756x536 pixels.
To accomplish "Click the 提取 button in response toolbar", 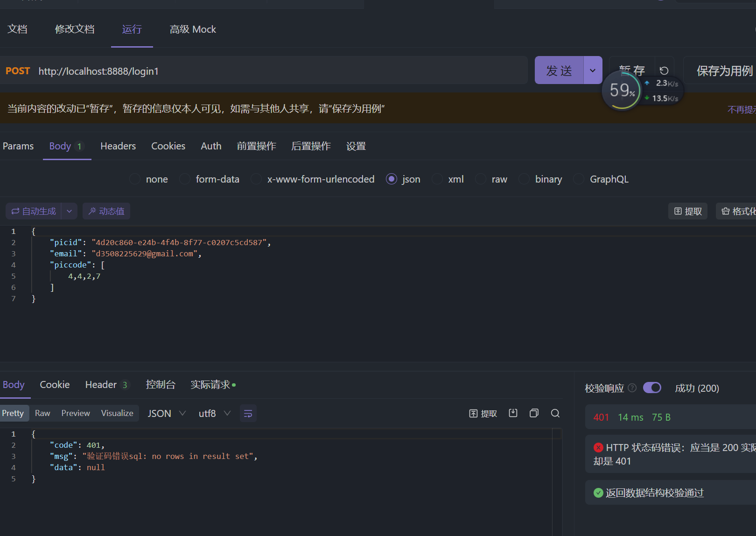I will pos(483,413).
